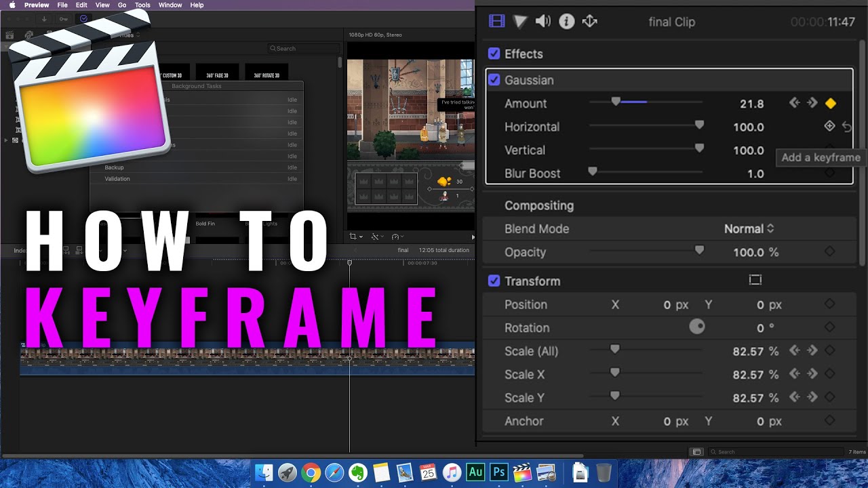The image size is (868, 488).
Task: Open the Tools menu
Action: pyautogui.click(x=142, y=5)
